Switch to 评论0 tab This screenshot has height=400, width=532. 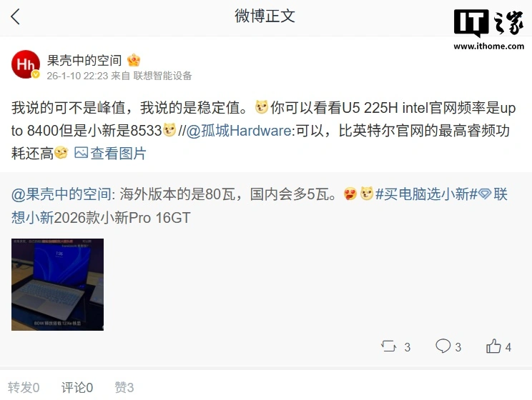tap(77, 387)
